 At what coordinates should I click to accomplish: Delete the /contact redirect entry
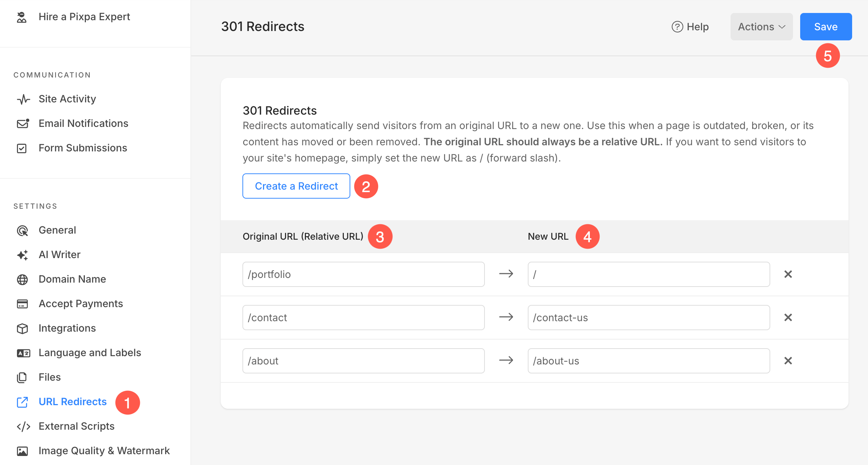click(788, 318)
